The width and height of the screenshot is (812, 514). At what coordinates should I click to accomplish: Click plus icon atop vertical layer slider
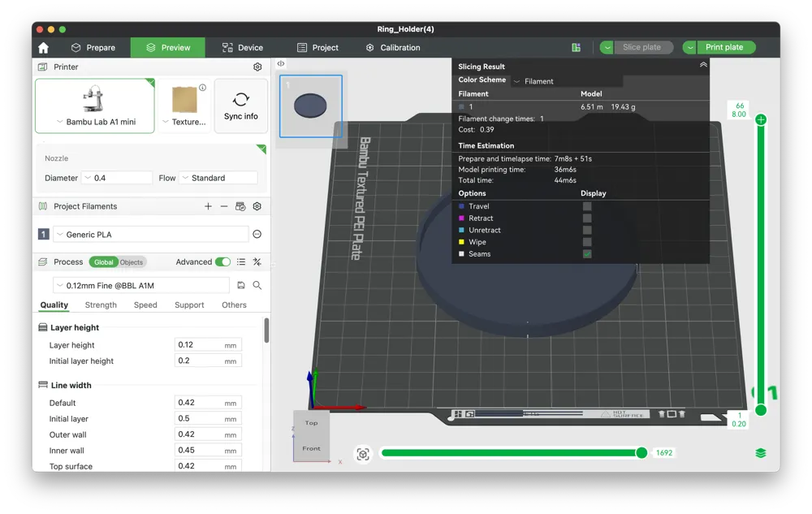761,119
